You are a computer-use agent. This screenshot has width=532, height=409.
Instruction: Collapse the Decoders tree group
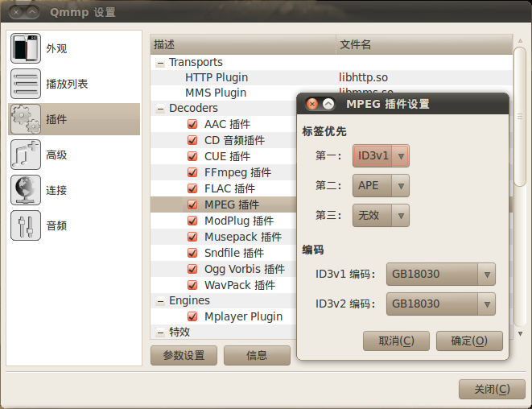[x=160, y=109]
